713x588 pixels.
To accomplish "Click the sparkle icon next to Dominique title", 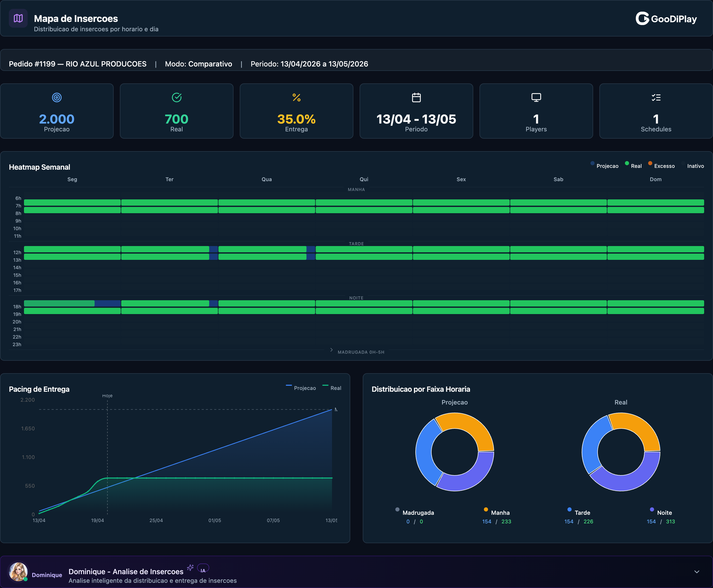I will coord(190,567).
